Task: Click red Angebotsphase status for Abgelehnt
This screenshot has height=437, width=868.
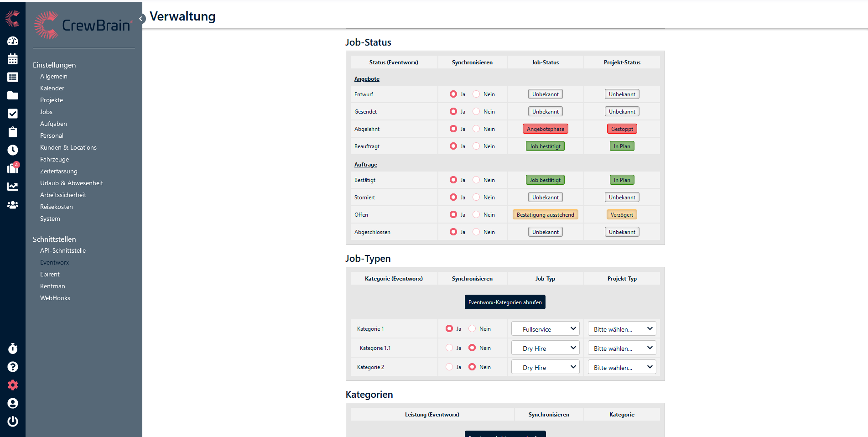Action: [545, 129]
